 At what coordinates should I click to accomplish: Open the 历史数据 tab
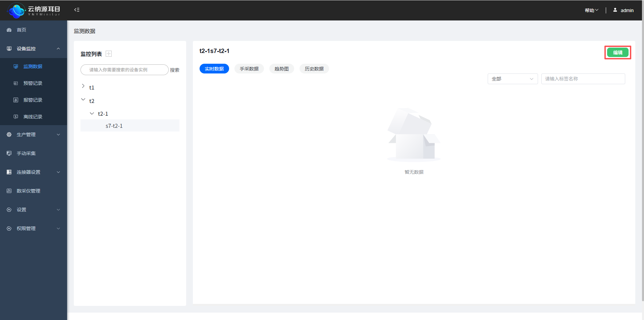pos(314,69)
